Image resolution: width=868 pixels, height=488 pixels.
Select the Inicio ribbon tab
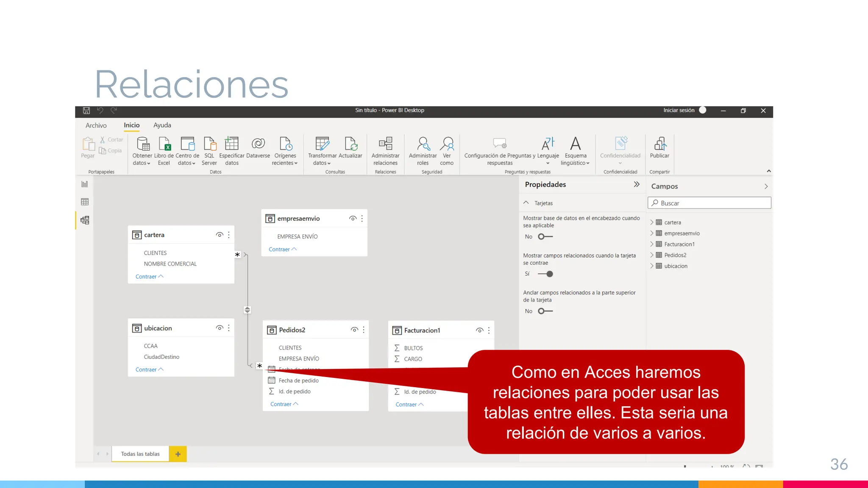(x=132, y=125)
